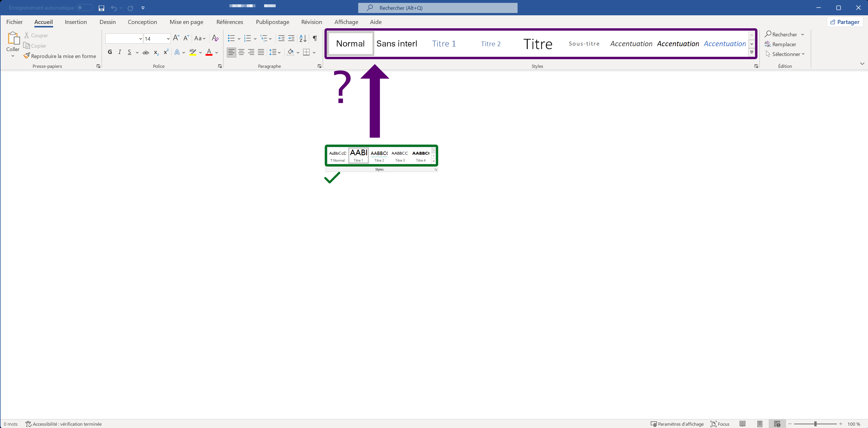Toggle the Enregistrement automatique switch
The height and width of the screenshot is (428, 868).
pos(84,8)
